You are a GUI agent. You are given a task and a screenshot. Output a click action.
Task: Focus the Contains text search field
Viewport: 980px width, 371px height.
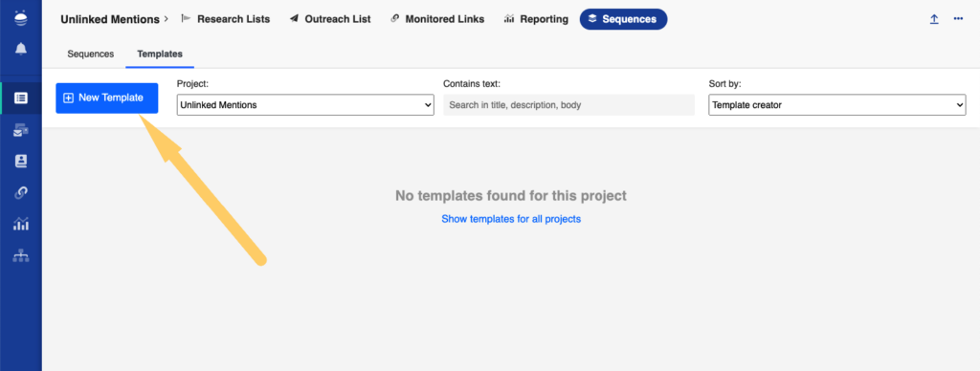pos(568,105)
